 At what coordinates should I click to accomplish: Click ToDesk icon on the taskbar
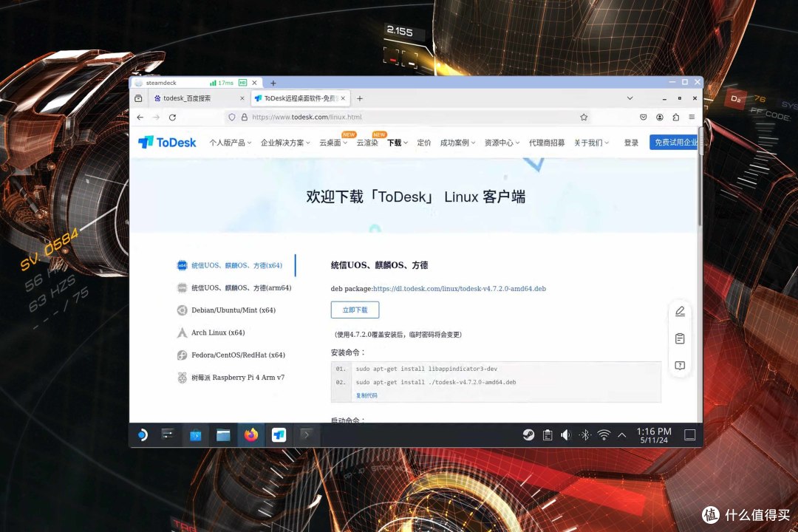click(x=279, y=434)
